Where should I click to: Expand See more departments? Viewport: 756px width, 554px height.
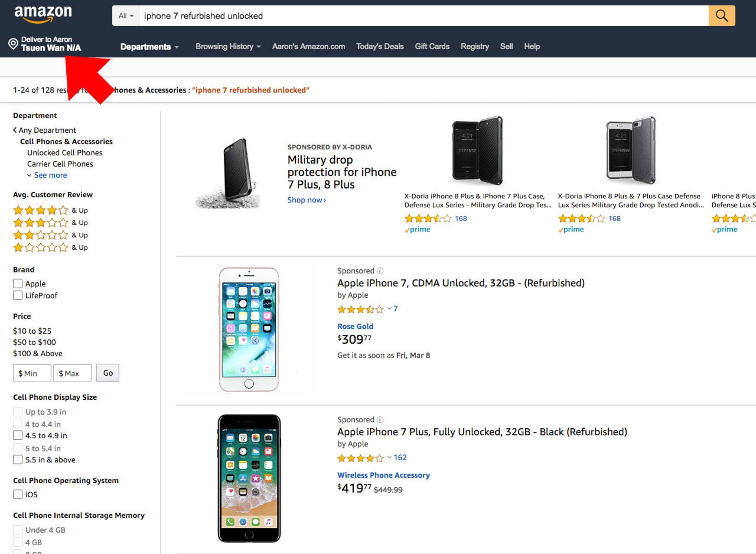50,175
